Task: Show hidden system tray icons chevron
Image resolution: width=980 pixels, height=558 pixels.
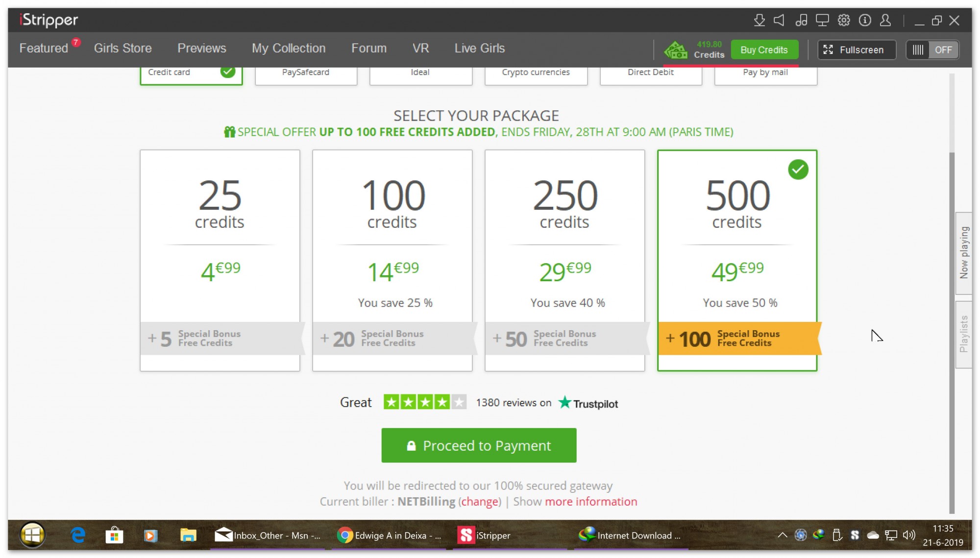Action: coord(782,535)
